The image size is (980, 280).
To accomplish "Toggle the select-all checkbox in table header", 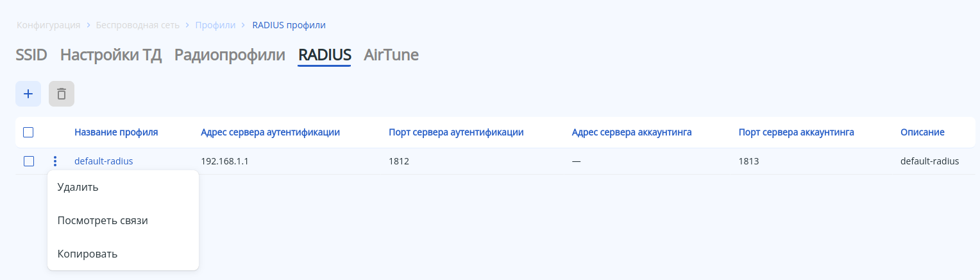I will [x=28, y=132].
